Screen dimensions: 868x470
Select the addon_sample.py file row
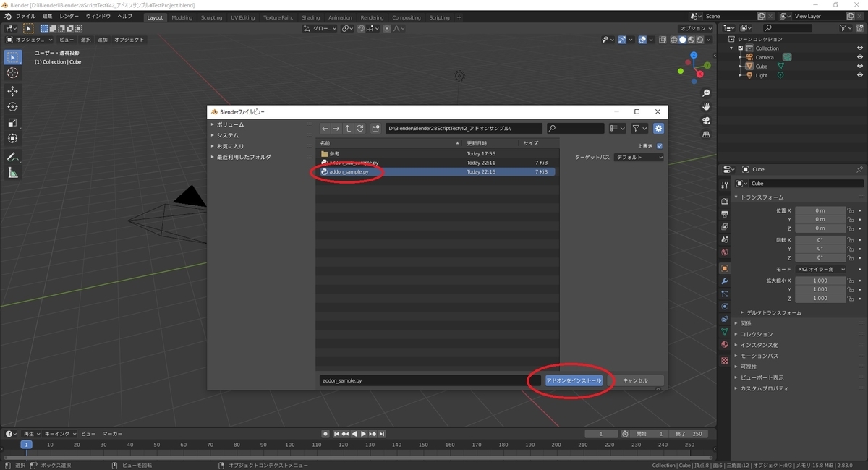pyautogui.click(x=437, y=172)
